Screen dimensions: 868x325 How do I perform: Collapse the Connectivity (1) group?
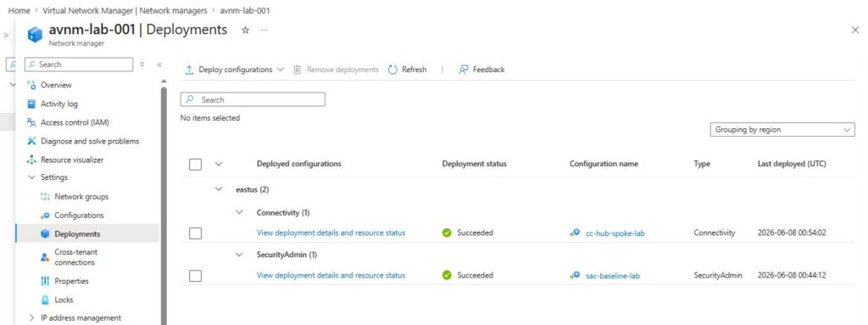point(240,212)
